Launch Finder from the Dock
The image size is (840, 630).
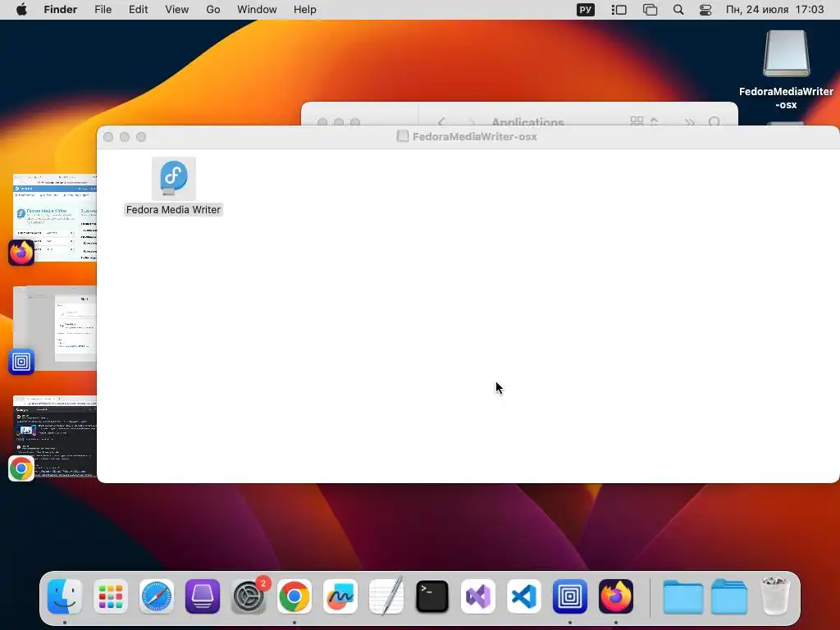pyautogui.click(x=65, y=596)
